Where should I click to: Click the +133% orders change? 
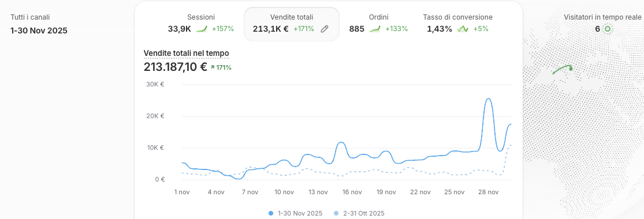396,29
